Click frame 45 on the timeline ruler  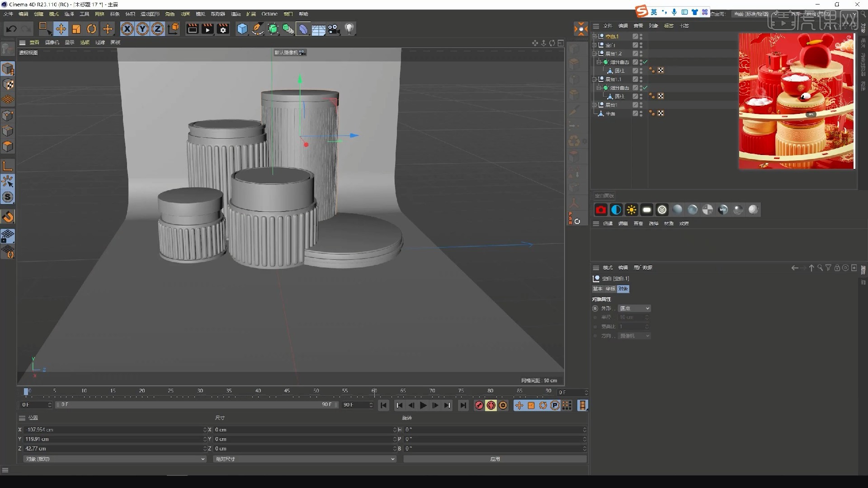click(x=287, y=391)
